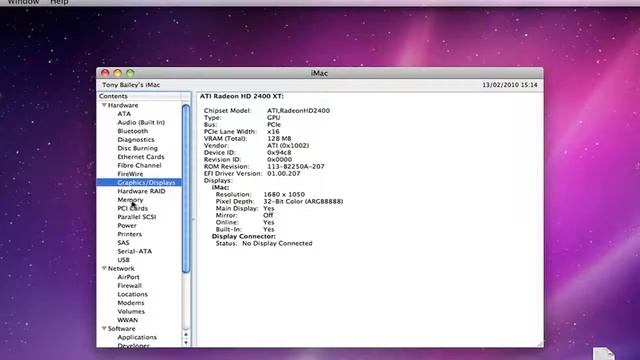This screenshot has height=360, width=640.
Task: Select the Software category label
Action: point(122,329)
